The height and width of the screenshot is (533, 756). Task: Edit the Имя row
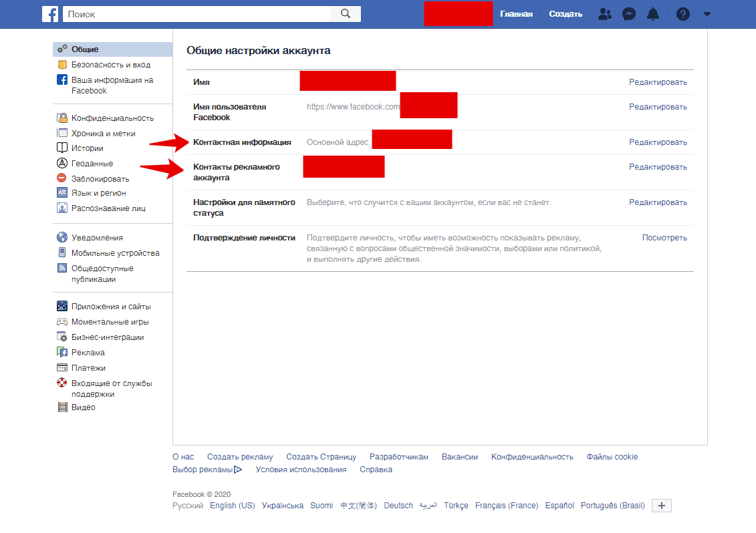click(658, 82)
